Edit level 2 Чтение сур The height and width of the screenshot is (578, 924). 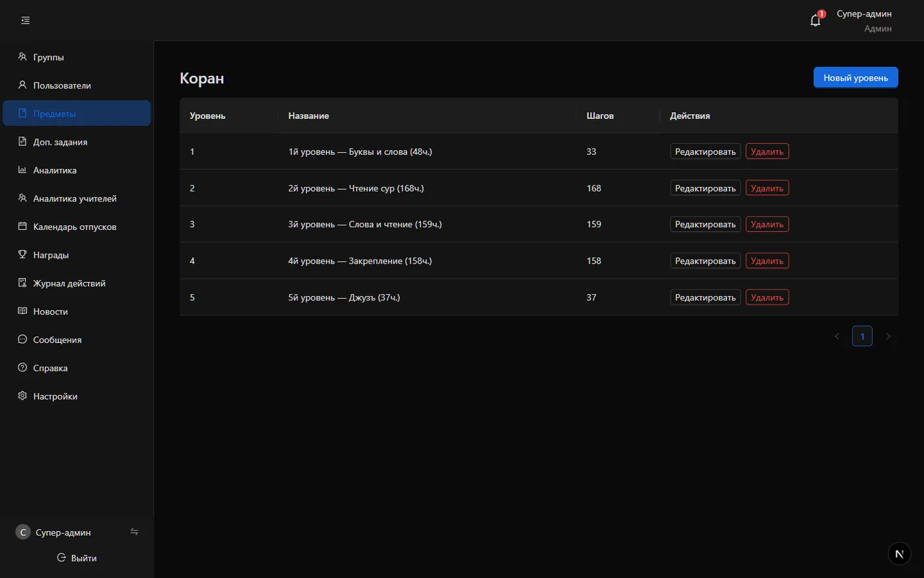tap(705, 188)
